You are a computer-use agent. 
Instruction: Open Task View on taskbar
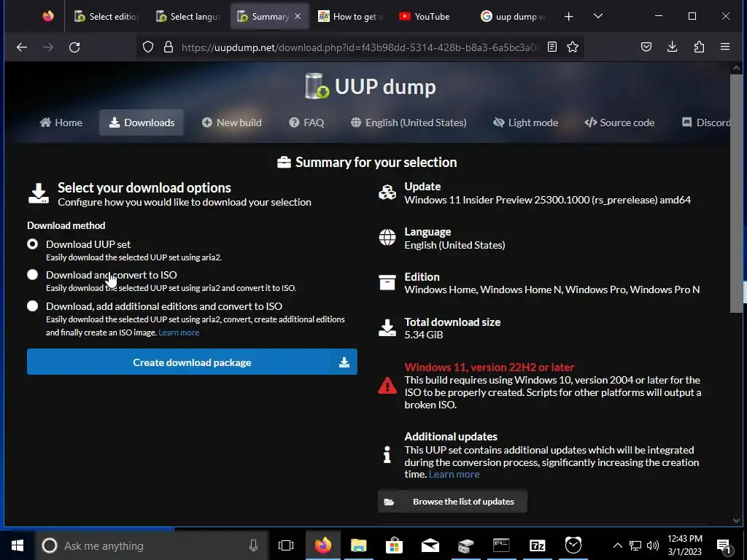coord(286,545)
